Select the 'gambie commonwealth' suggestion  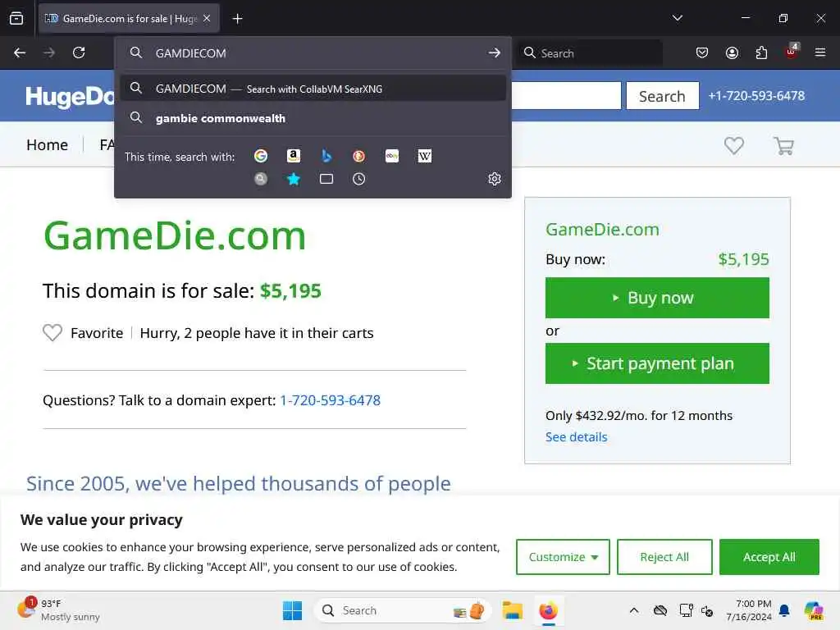[x=313, y=118]
